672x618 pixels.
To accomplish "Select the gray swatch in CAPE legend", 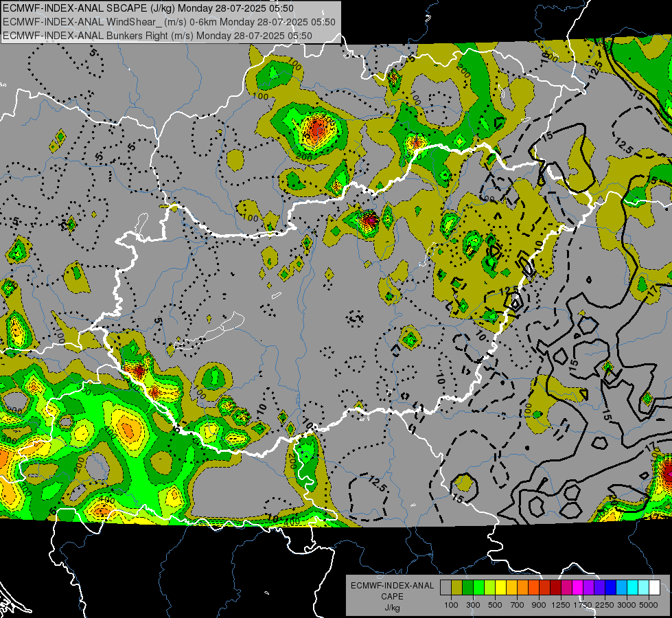I will (x=445, y=588).
